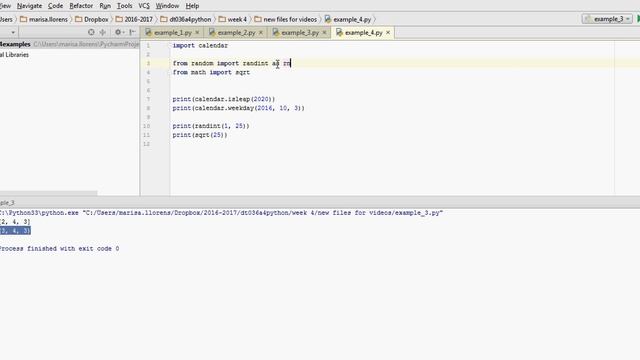Click 'Process finished with exit code 0' text
This screenshot has width=640, height=360.
point(60,249)
